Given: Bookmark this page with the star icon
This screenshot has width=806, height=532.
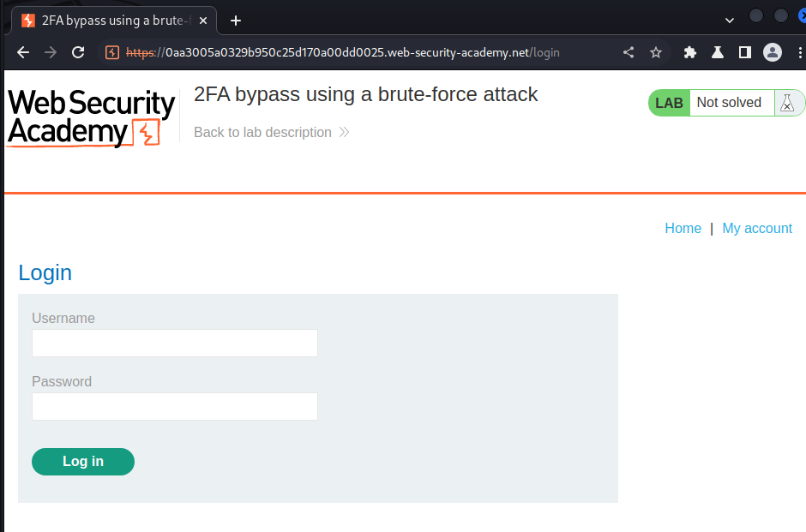Looking at the screenshot, I should (x=656, y=52).
